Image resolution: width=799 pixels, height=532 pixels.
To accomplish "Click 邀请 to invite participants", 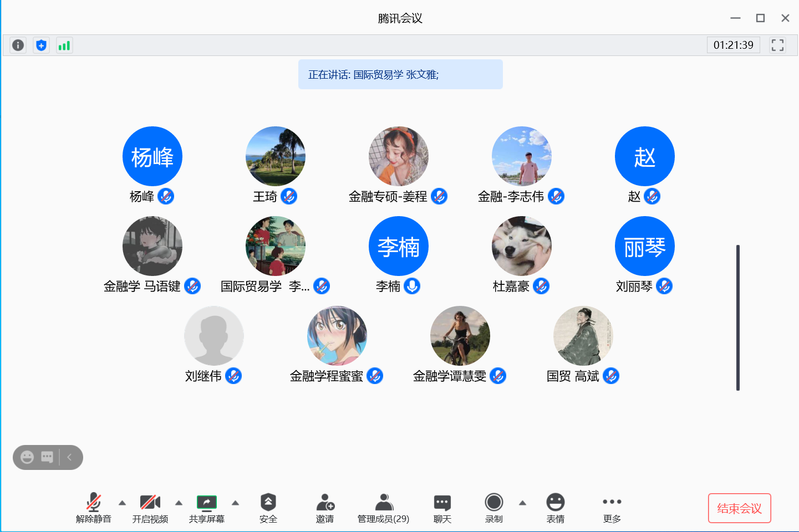I will click(325, 508).
